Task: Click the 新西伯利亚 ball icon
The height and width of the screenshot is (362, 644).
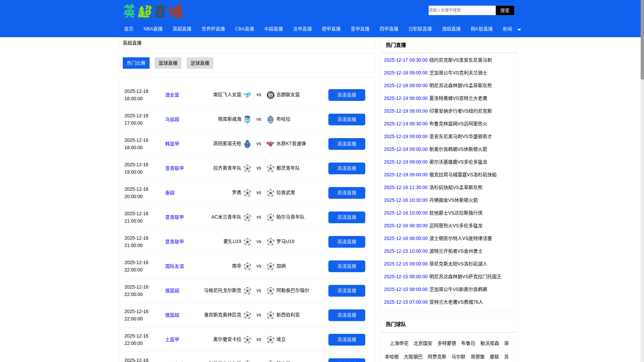Action: click(x=271, y=315)
